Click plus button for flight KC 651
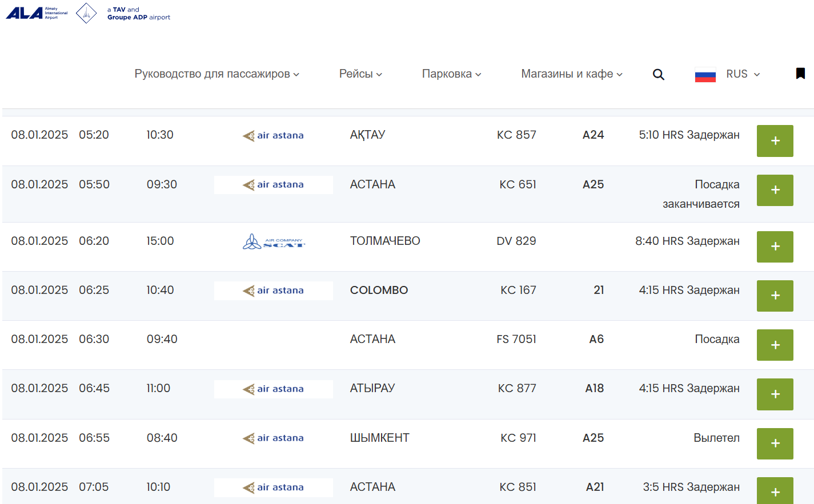Image resolution: width=814 pixels, height=504 pixels. click(x=775, y=190)
